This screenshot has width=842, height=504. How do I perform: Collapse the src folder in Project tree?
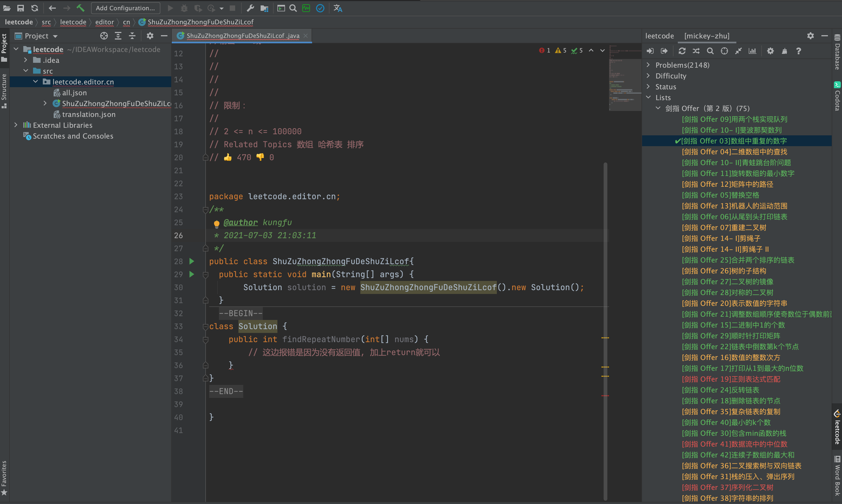tap(26, 71)
